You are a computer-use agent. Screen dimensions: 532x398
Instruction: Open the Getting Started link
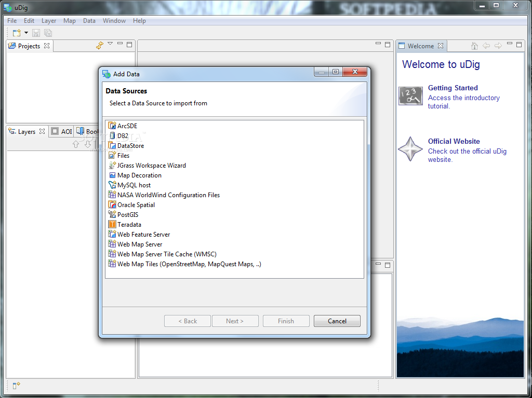[x=453, y=88]
